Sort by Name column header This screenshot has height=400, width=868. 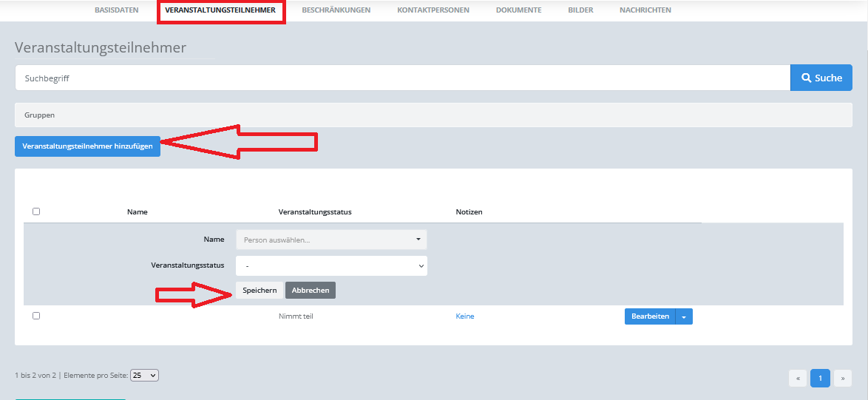tap(138, 212)
